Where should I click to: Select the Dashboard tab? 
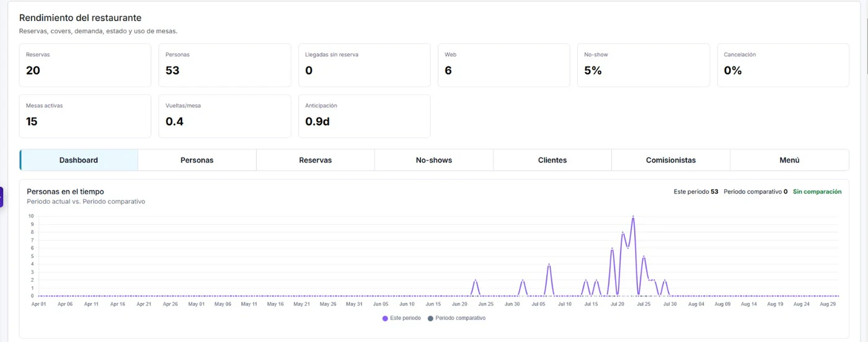(x=79, y=160)
